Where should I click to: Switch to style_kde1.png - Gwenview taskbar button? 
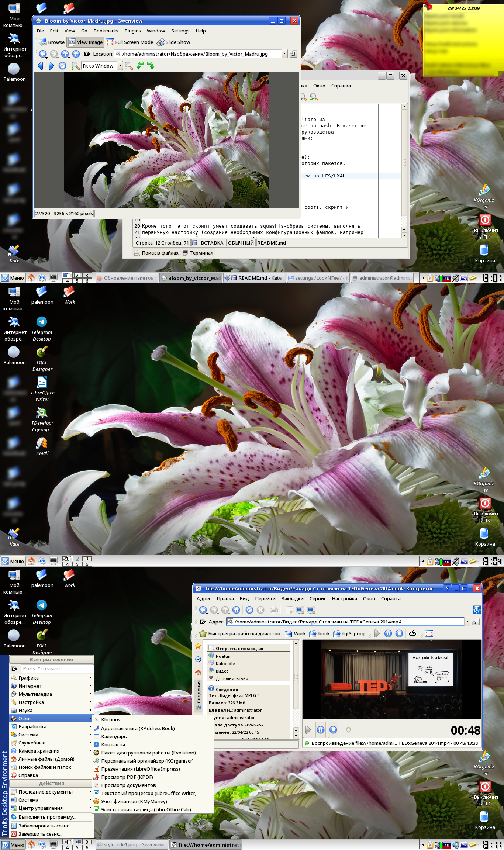click(x=132, y=844)
